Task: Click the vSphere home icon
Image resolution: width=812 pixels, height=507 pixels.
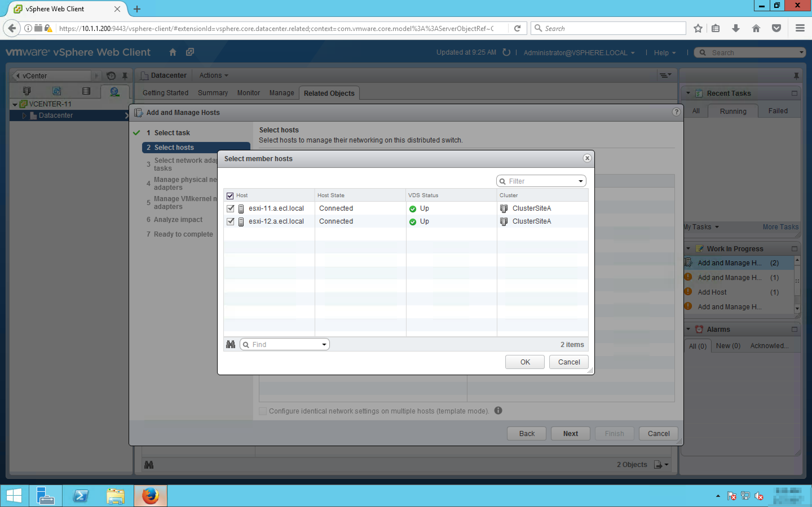Action: click(x=173, y=52)
